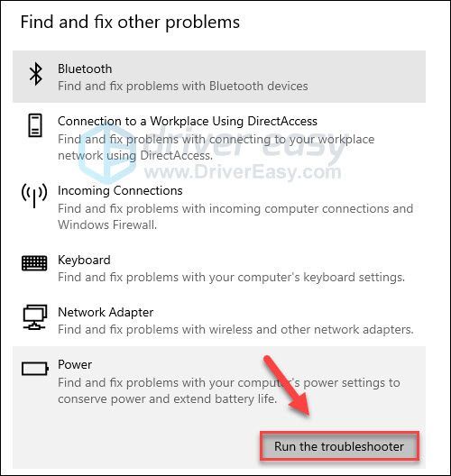Select Connection to a Workplace Using DirectAccess

188,121
